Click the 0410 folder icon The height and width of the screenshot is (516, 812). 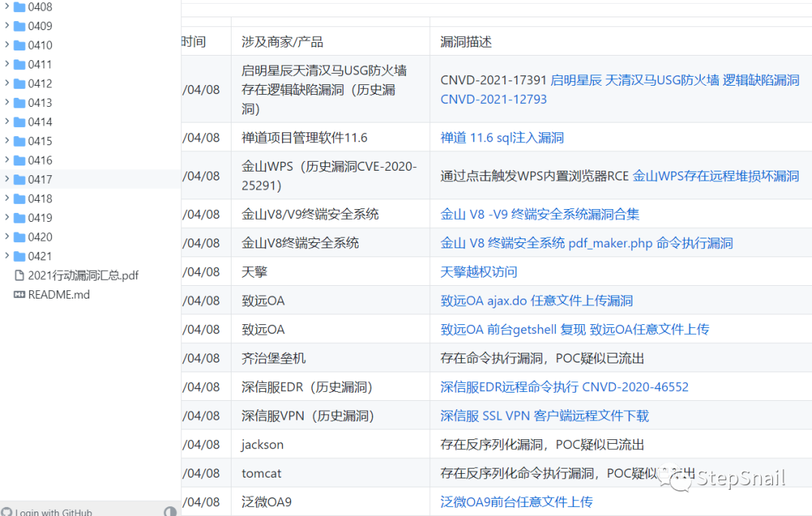point(20,45)
